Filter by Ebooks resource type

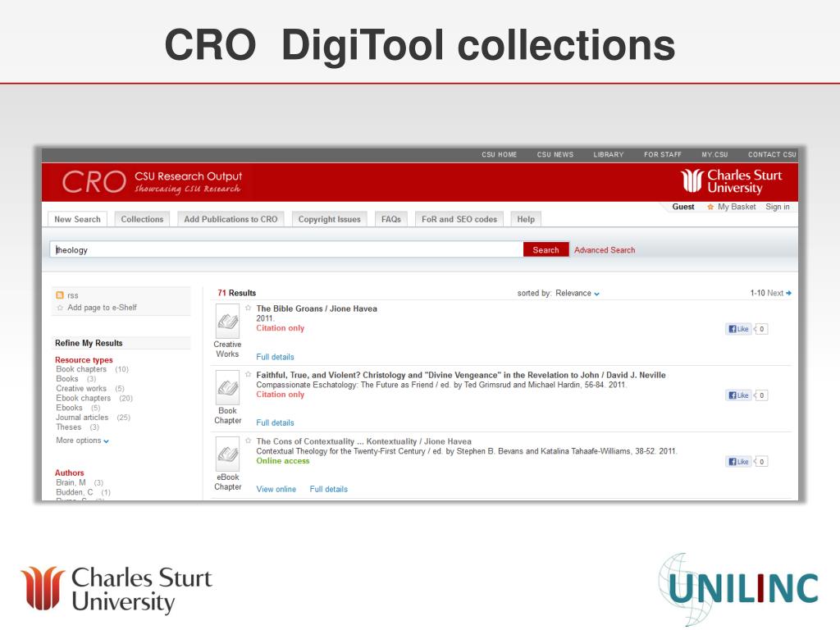point(69,408)
